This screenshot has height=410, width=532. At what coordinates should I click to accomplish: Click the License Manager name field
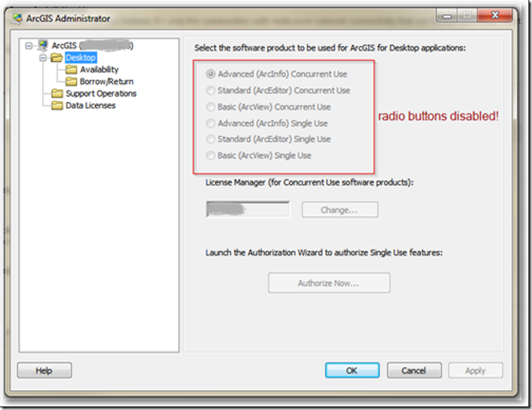pos(248,209)
